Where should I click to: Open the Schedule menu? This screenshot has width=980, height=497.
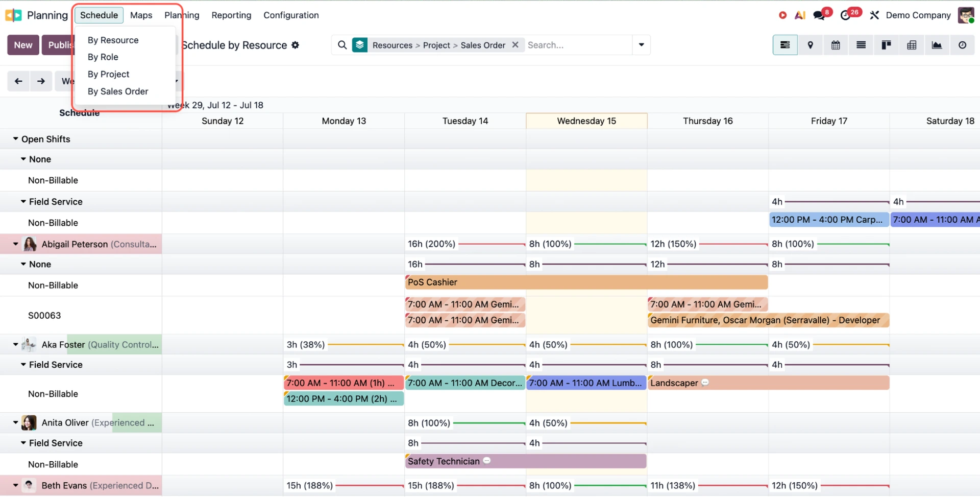[x=99, y=15]
